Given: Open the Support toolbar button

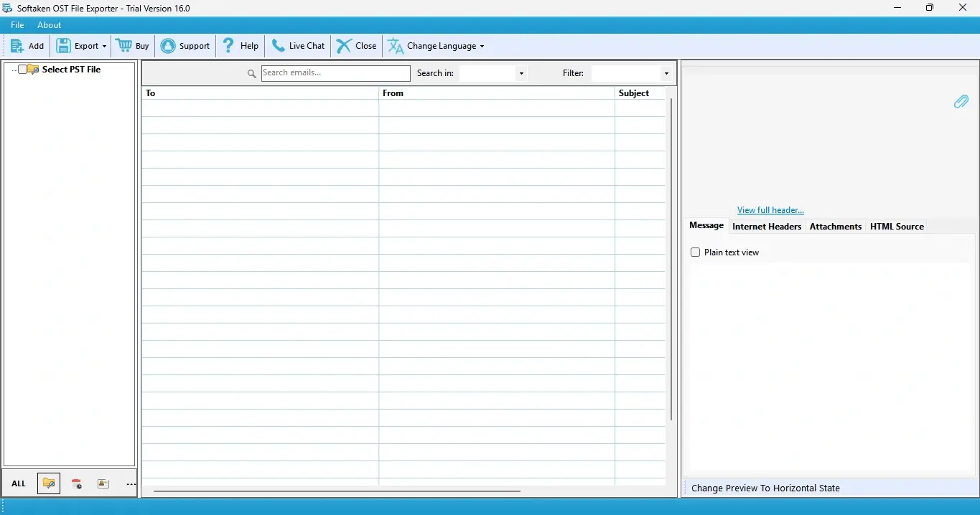Looking at the screenshot, I should tap(185, 46).
